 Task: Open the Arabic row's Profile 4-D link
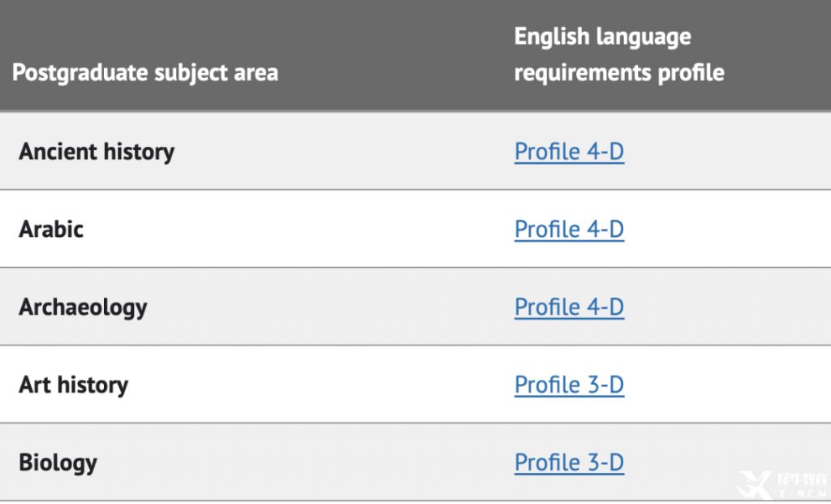[x=569, y=230]
